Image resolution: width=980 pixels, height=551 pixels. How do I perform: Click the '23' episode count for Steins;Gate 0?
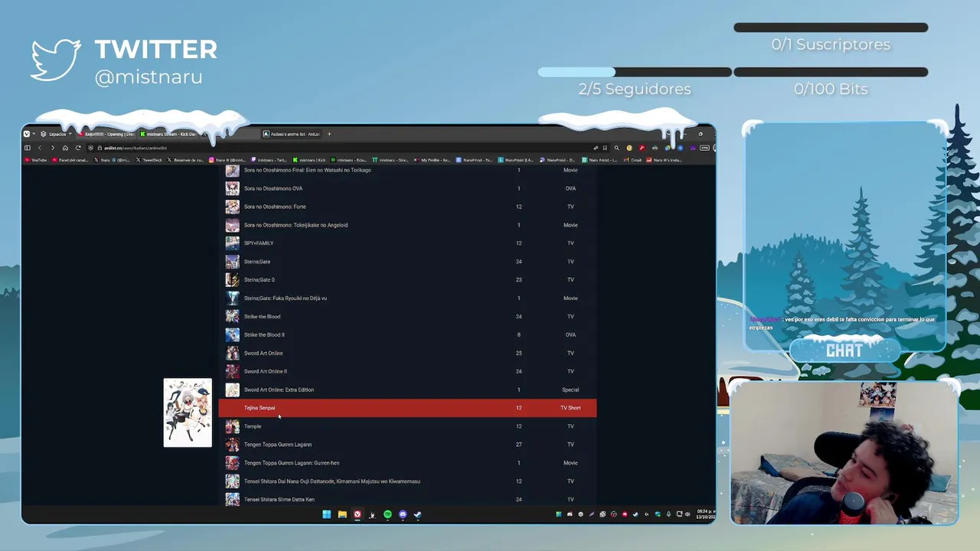[518, 280]
